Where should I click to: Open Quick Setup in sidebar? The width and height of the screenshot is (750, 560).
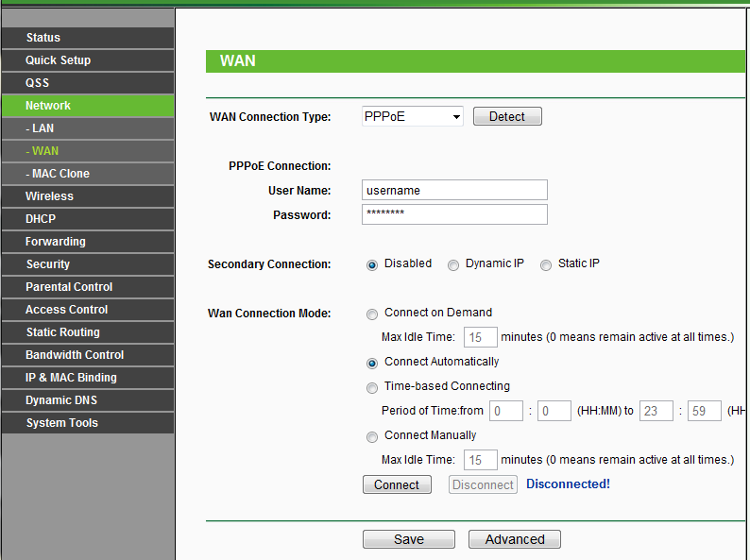[88, 60]
